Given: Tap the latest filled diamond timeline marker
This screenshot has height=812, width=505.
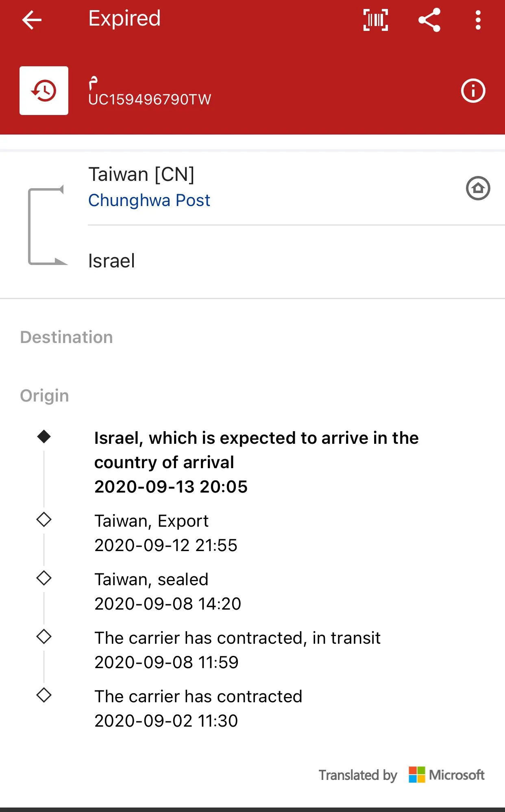Looking at the screenshot, I should point(44,437).
